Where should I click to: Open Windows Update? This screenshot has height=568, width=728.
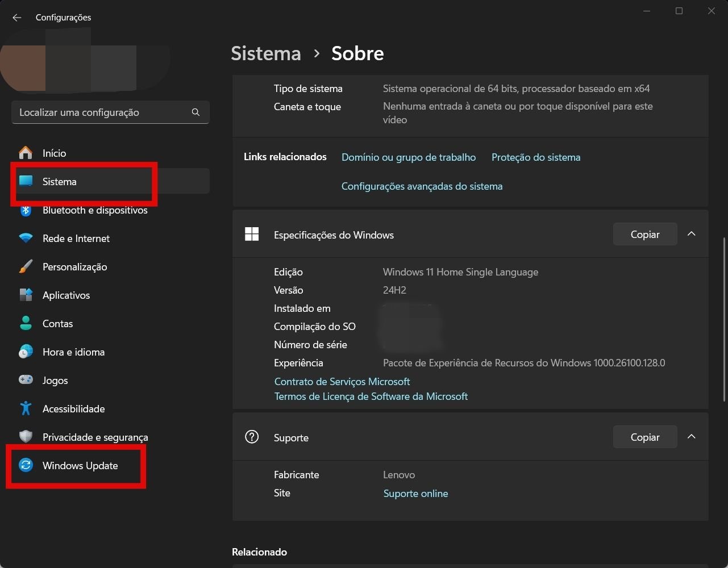pyautogui.click(x=80, y=465)
